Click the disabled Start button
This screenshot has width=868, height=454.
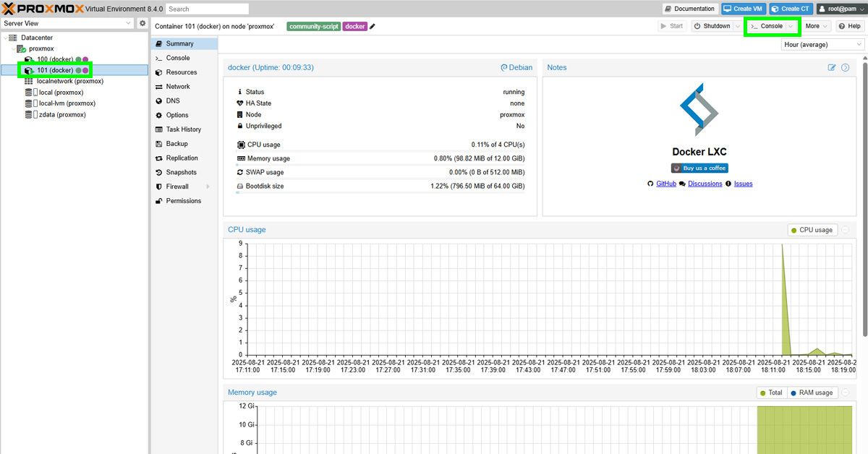(673, 26)
